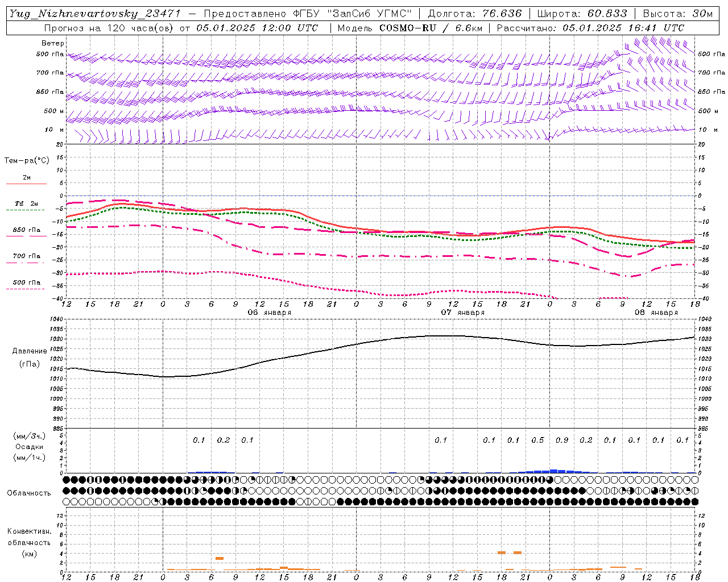Click the 0.5 precipitation value

(x=537, y=440)
